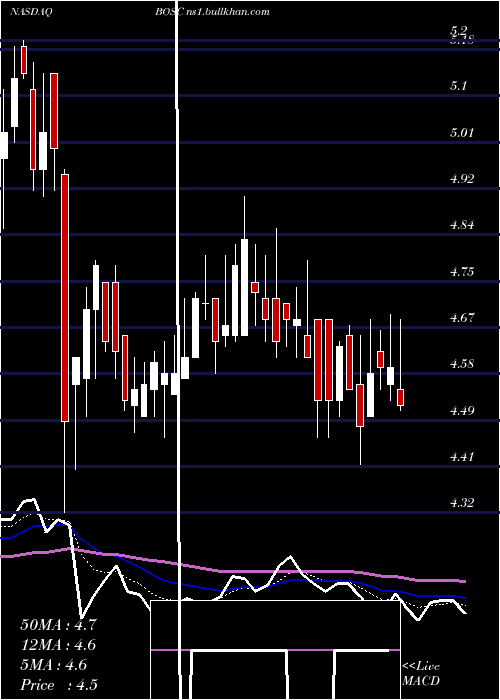
Task: Click the 5MA : 4.6 indicator text
Action: click(54, 665)
